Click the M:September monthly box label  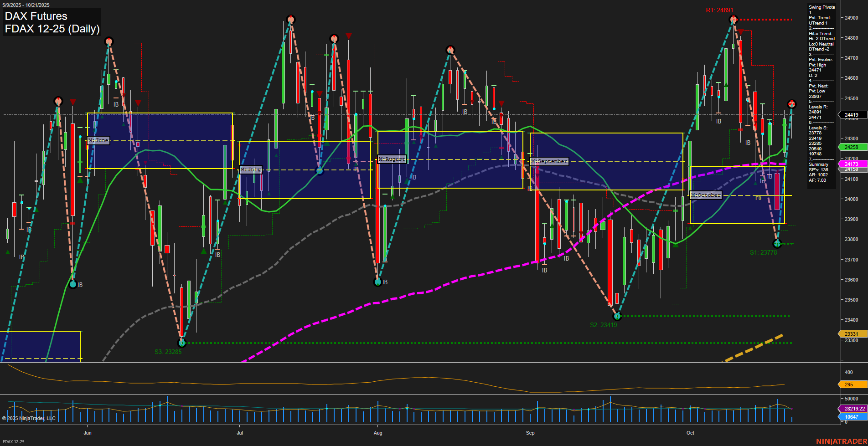click(x=550, y=161)
